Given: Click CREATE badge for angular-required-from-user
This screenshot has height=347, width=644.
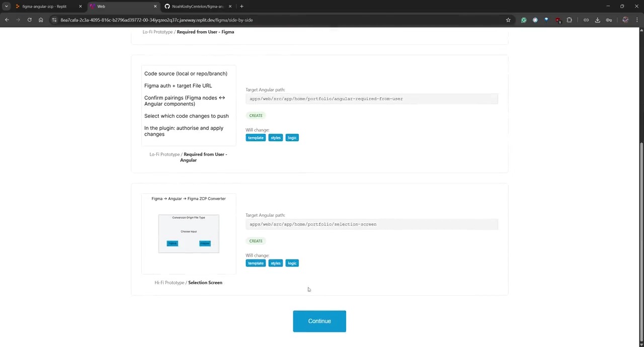Looking at the screenshot, I should click(256, 116).
